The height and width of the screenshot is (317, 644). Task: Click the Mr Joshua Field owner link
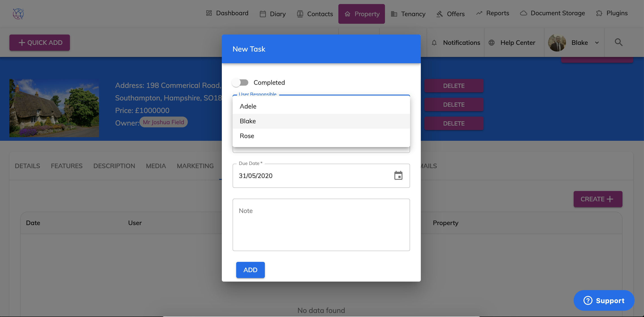point(163,122)
